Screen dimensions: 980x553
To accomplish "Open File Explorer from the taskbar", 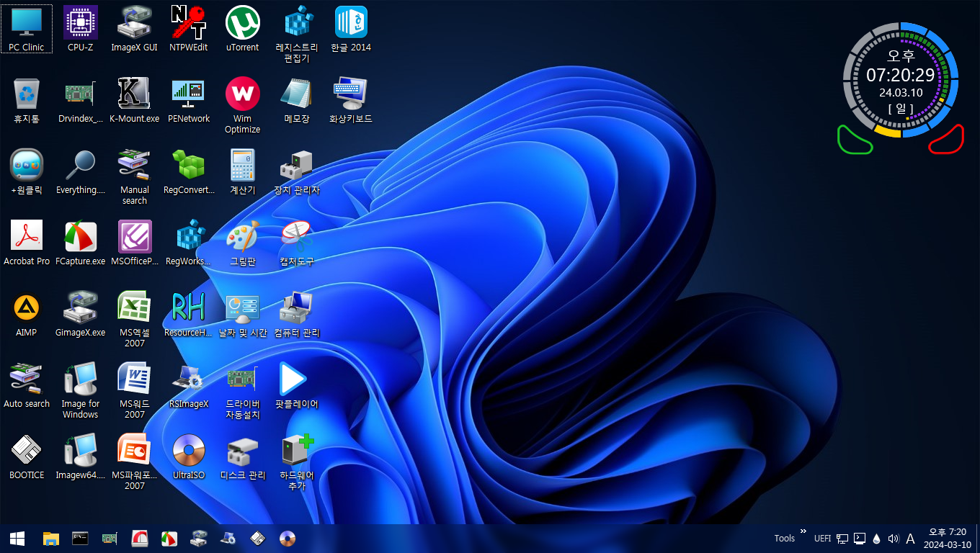I will click(50, 539).
